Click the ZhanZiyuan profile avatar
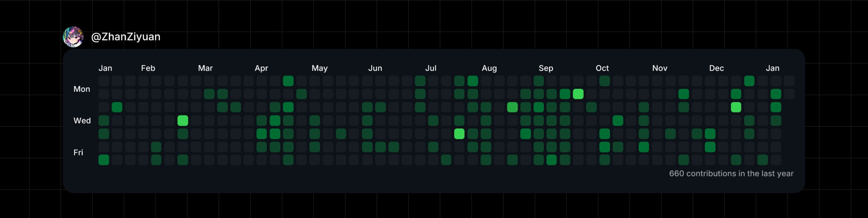Viewport: 868px width, 218px height. click(x=73, y=37)
